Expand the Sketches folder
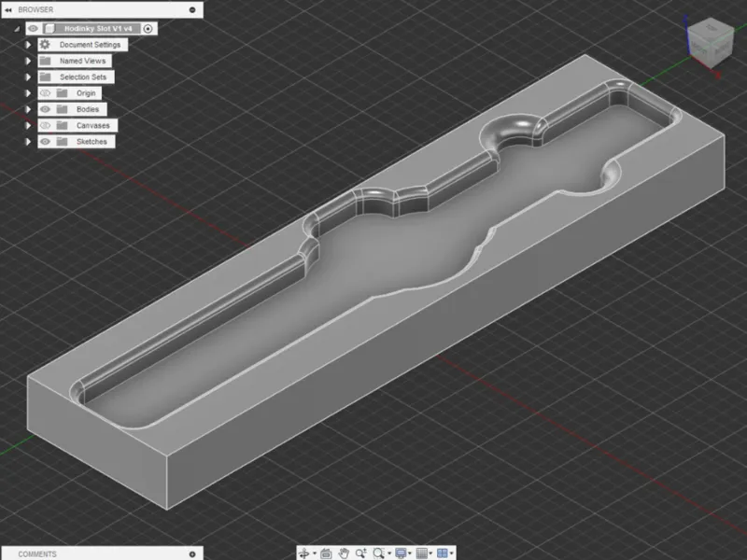The height and width of the screenshot is (560, 747). (x=28, y=142)
